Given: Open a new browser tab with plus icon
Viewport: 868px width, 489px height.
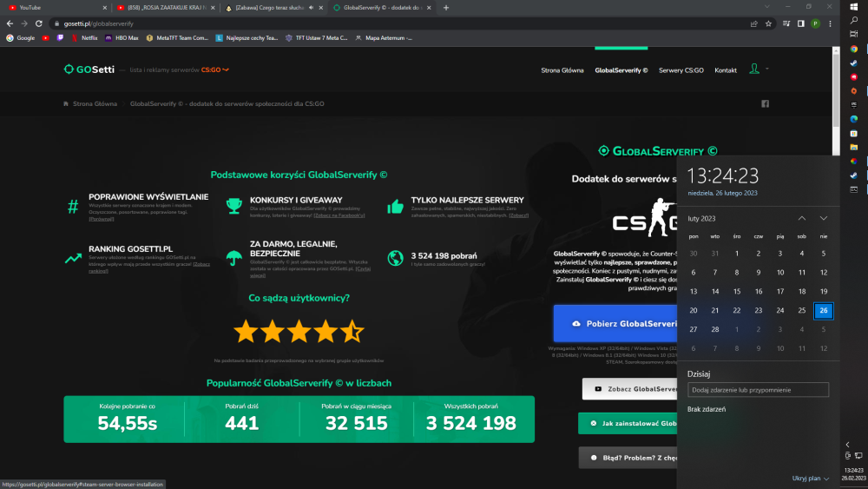Looking at the screenshot, I should coord(446,8).
